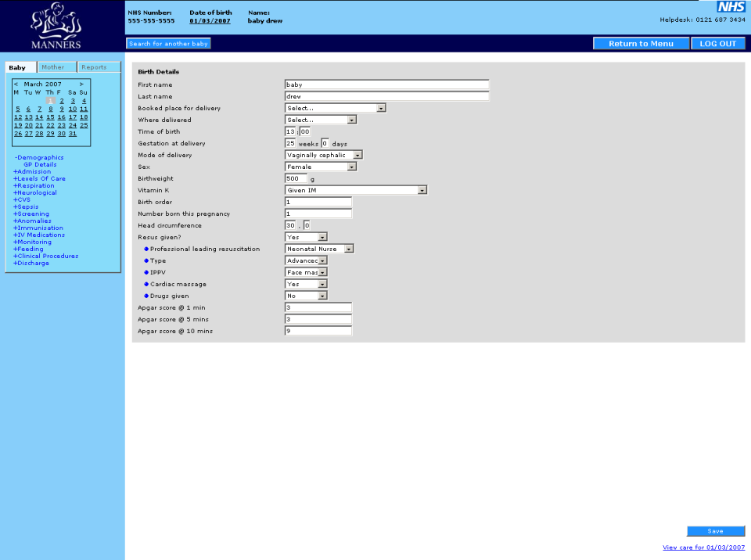Expand the CVS section
Viewport: 751px width, 560px height.
(x=22, y=199)
